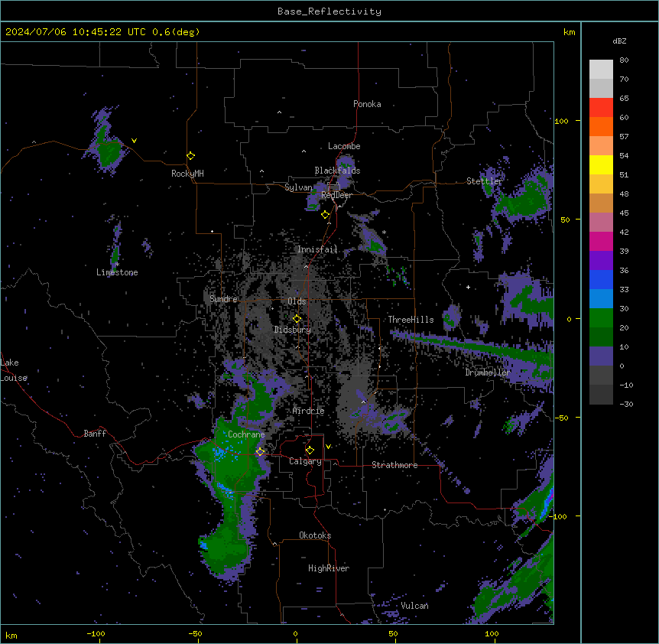The width and height of the screenshot is (659, 644).
Task: Select the dBZ legend heading
Action: (x=619, y=41)
